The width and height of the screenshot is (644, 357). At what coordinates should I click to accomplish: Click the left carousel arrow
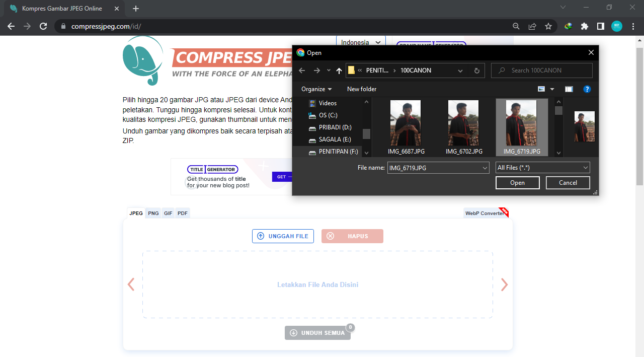[x=131, y=284]
